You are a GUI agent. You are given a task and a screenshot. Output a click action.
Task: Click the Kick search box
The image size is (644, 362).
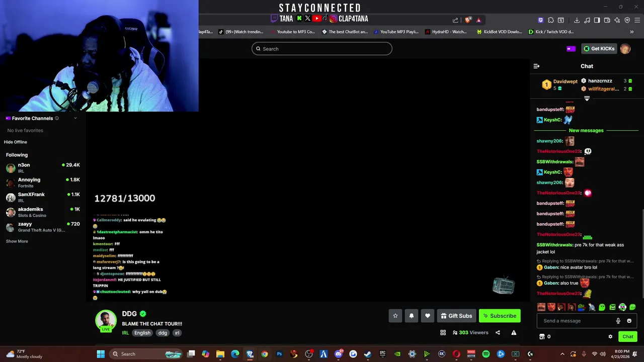click(322, 49)
